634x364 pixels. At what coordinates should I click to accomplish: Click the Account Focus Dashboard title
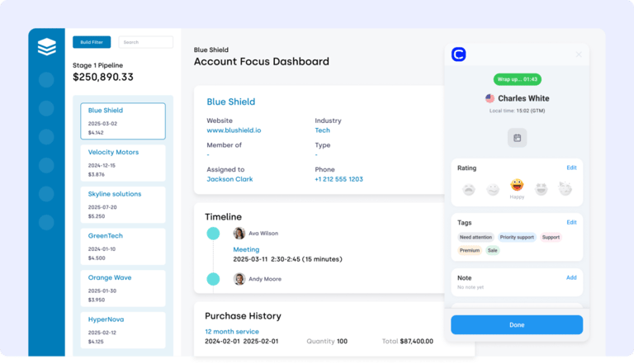261,61
